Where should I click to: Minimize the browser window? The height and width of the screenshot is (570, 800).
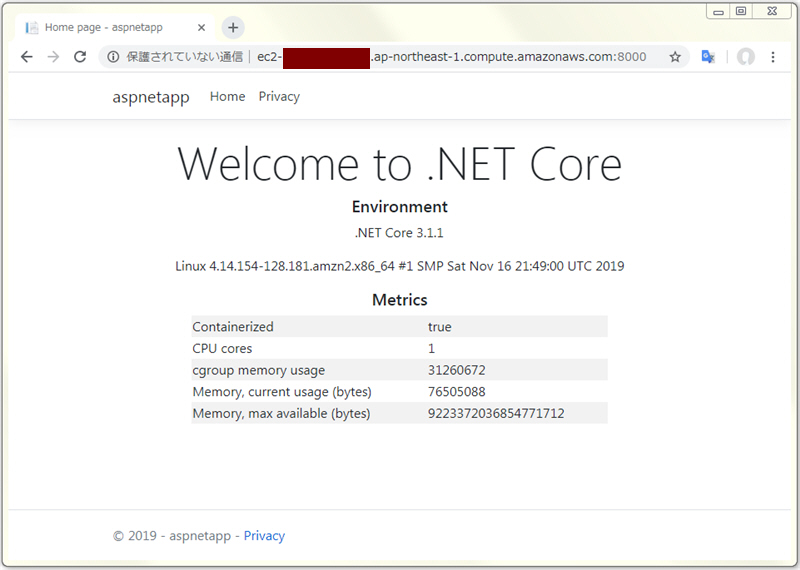point(718,12)
